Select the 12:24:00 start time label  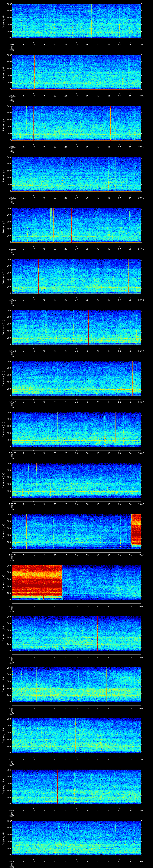[x=12, y=453]
